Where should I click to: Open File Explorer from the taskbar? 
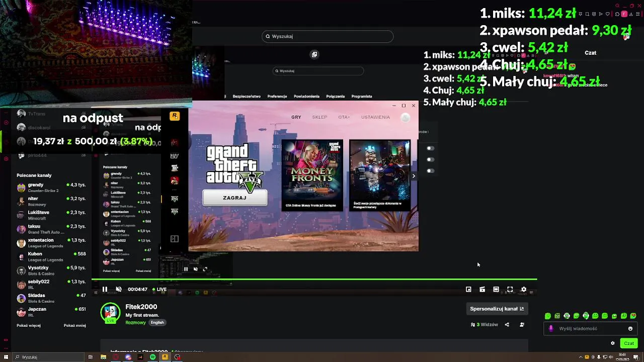[103, 357]
